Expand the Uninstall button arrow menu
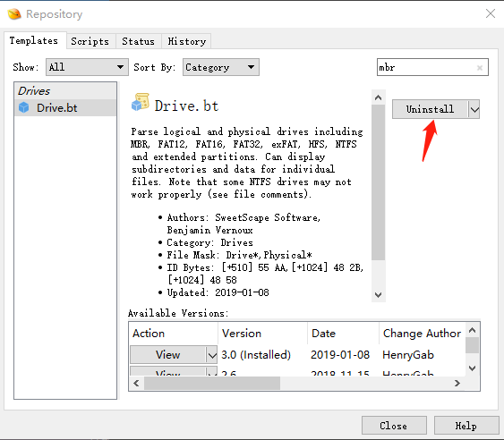Screen dimensions: 504x440 (x=474, y=109)
